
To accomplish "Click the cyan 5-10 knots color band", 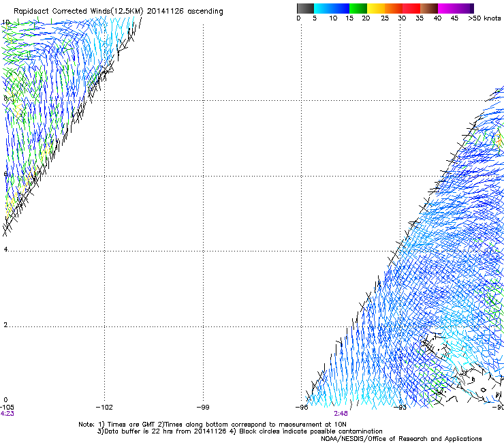I will pyautogui.click(x=322, y=8).
